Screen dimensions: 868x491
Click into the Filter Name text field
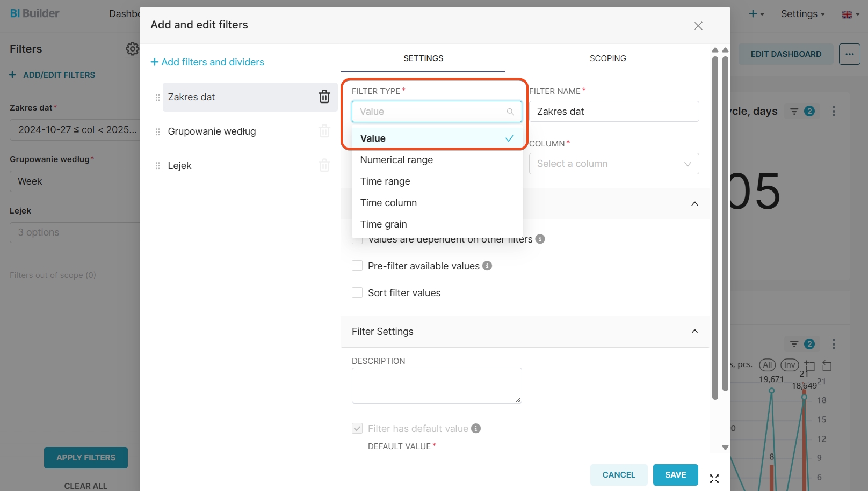pyautogui.click(x=613, y=112)
